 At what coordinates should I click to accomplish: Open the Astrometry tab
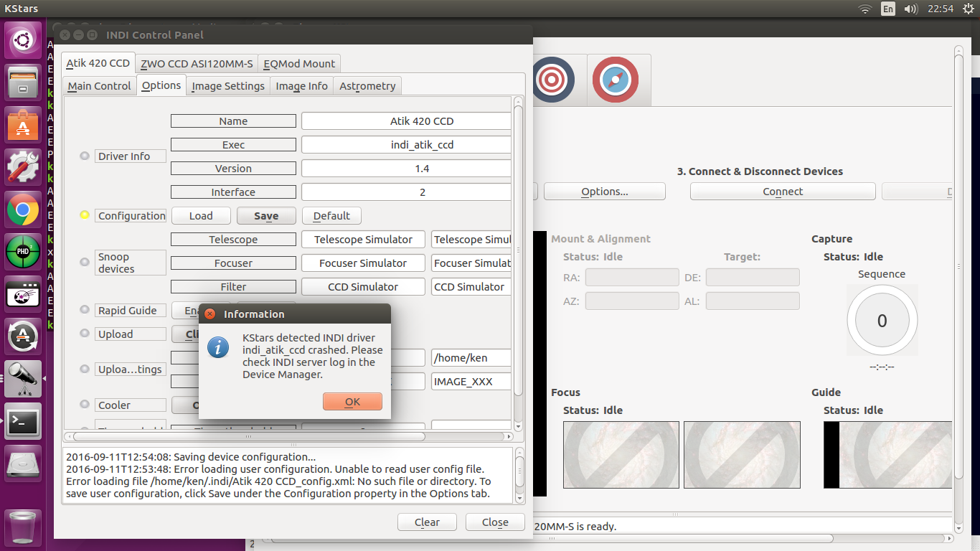pyautogui.click(x=367, y=86)
